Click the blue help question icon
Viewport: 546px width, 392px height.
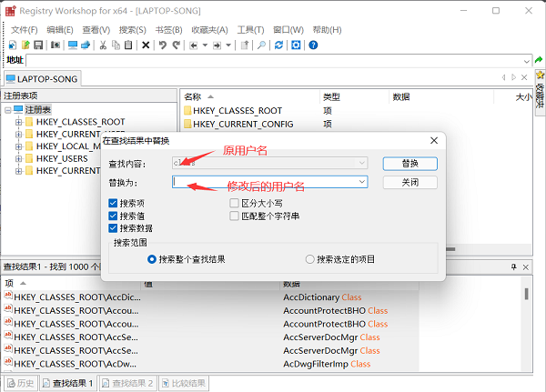point(313,45)
